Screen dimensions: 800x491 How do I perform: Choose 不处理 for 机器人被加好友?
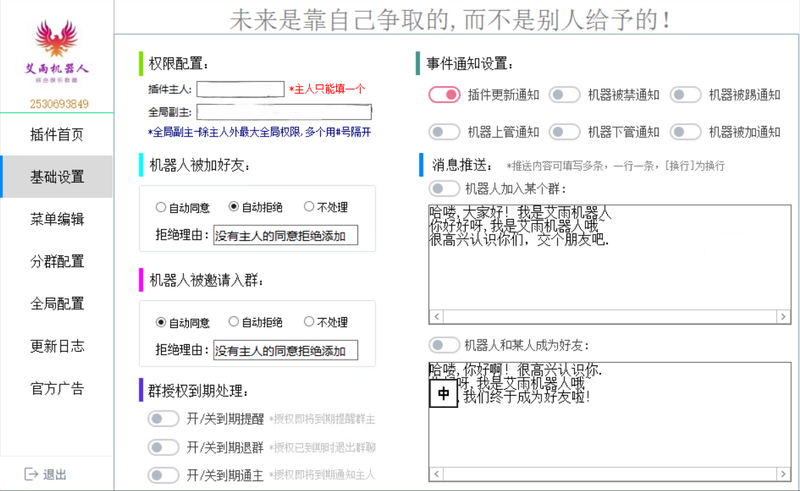point(309,207)
